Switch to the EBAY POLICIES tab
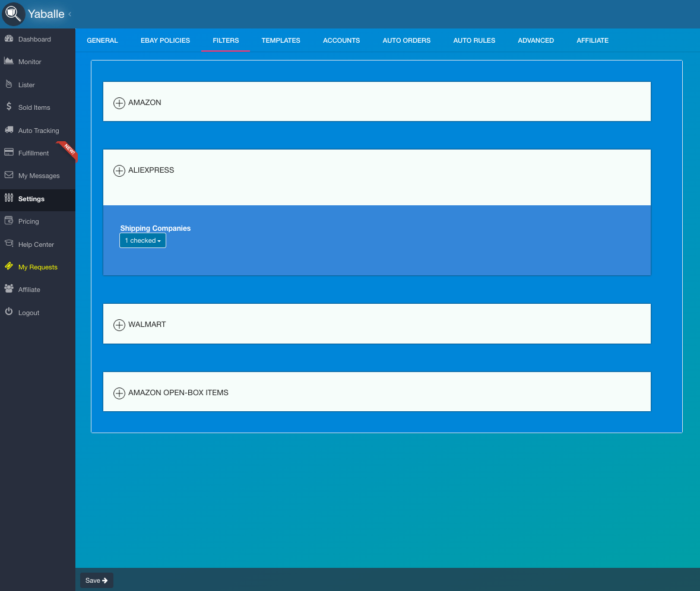The height and width of the screenshot is (591, 700). pos(165,40)
